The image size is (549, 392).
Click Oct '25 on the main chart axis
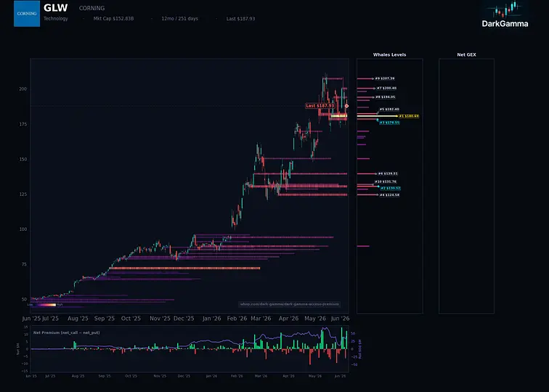131,319
